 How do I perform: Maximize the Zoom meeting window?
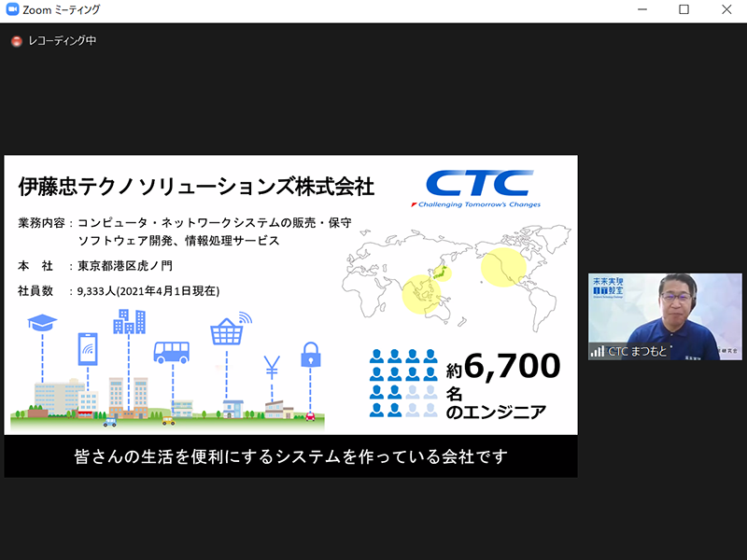point(684,9)
